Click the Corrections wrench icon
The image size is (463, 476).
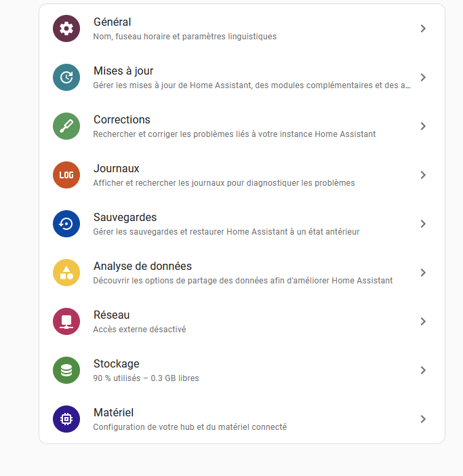pyautogui.click(x=66, y=126)
